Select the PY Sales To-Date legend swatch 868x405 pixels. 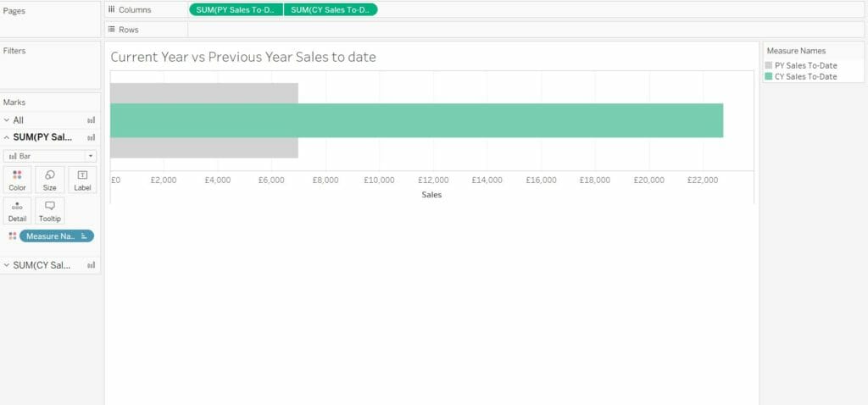(x=768, y=65)
